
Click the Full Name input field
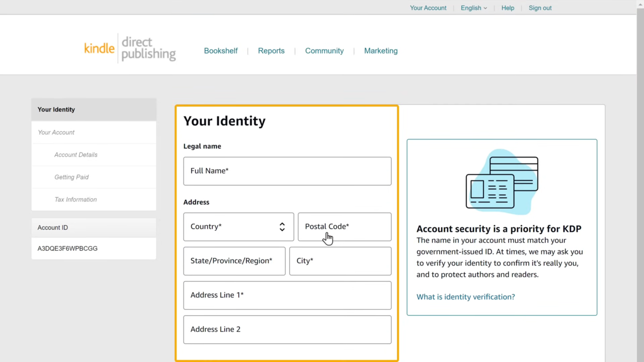tap(287, 171)
